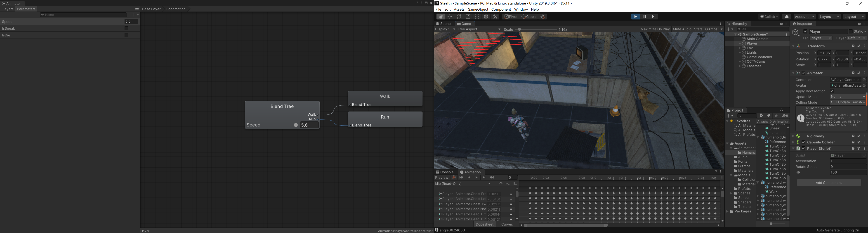This screenshot has width=868, height=233.
Task: Toggle the IsSneak parameter checkbox
Action: coord(127,28)
